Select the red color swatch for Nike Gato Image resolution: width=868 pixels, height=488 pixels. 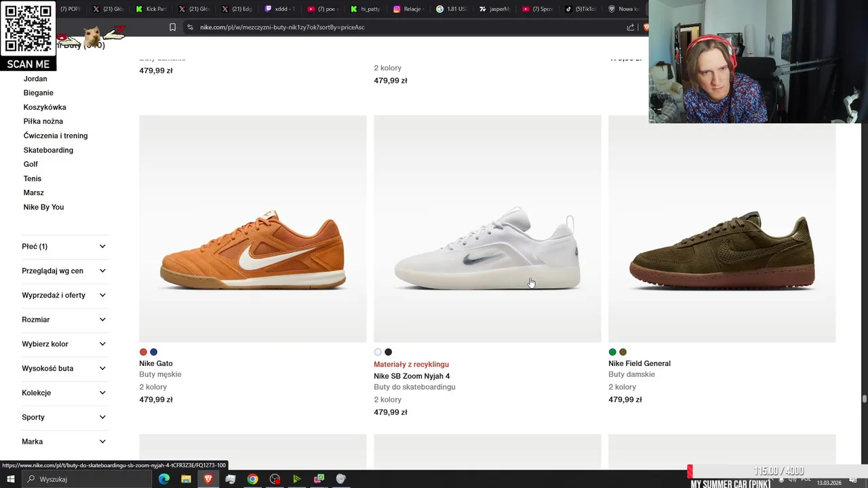pyautogui.click(x=143, y=352)
